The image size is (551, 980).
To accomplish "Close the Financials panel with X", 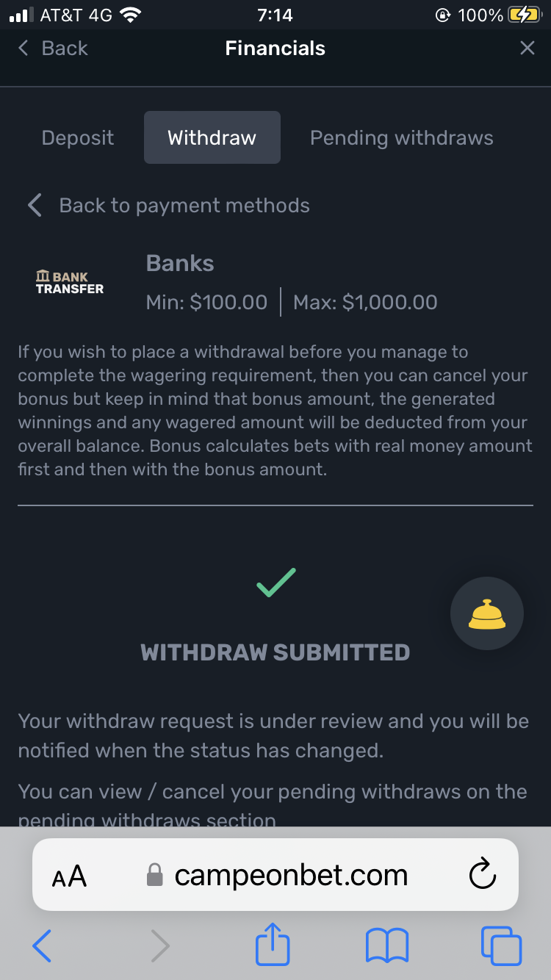I will [527, 48].
